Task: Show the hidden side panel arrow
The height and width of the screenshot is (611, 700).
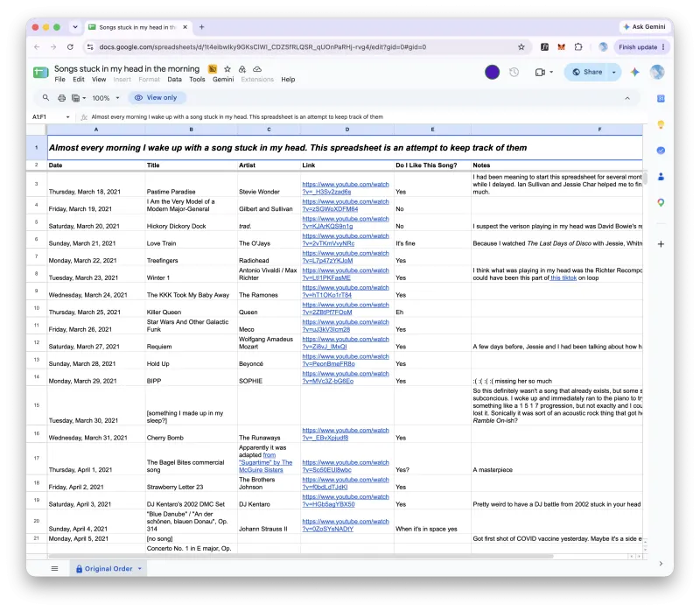Action: [661, 564]
